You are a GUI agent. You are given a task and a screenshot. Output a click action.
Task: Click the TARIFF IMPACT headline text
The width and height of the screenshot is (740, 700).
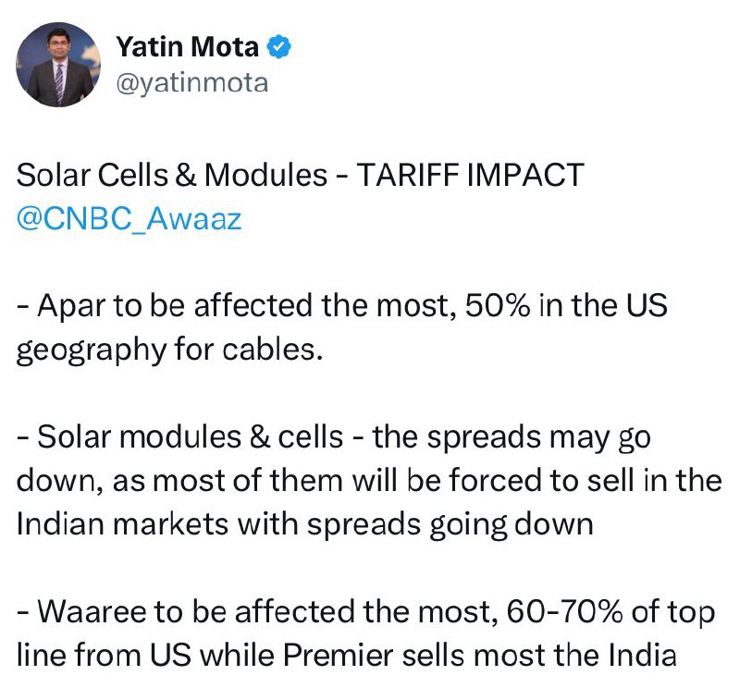click(x=470, y=175)
